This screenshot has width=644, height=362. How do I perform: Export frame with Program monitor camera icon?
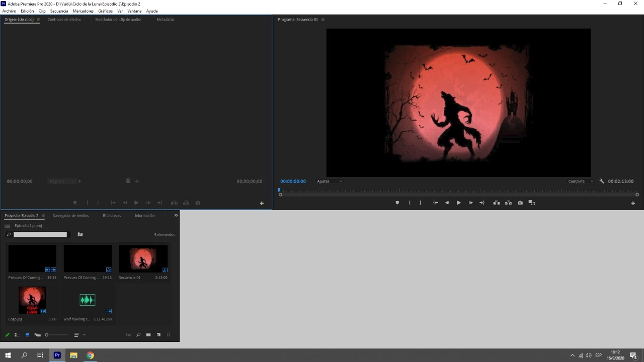(x=520, y=203)
